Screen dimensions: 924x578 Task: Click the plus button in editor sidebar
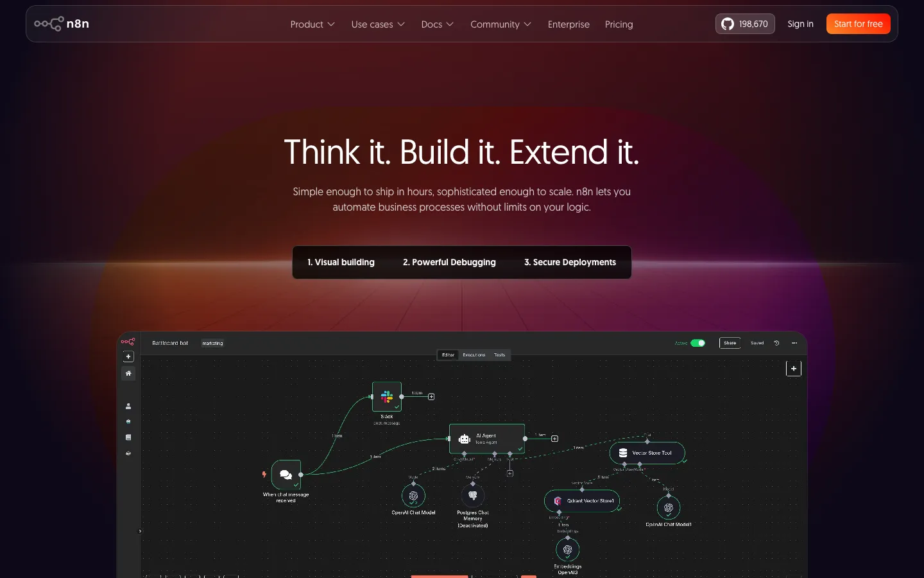pos(128,356)
